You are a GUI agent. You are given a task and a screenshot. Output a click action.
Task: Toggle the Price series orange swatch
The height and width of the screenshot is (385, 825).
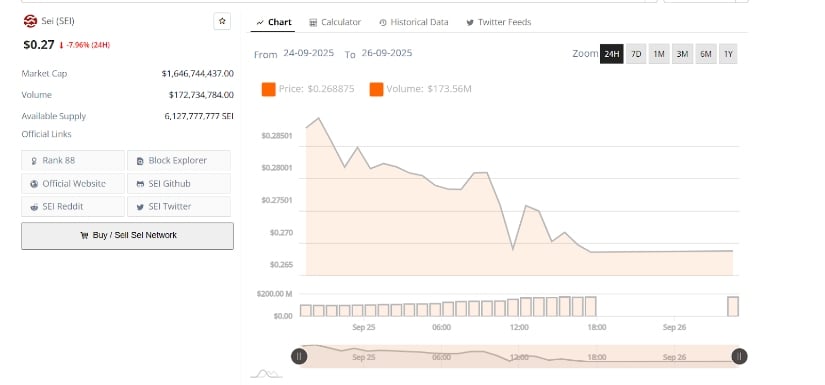pos(268,89)
